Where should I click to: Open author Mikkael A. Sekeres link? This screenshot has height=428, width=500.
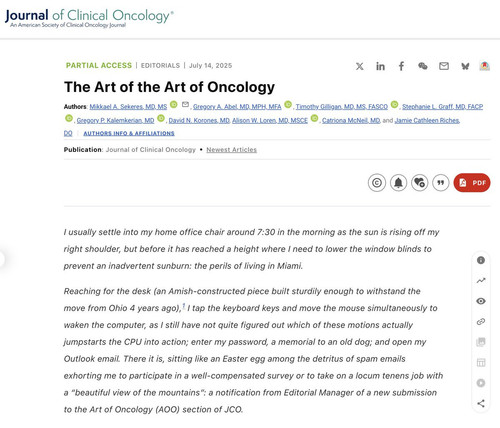(x=128, y=107)
